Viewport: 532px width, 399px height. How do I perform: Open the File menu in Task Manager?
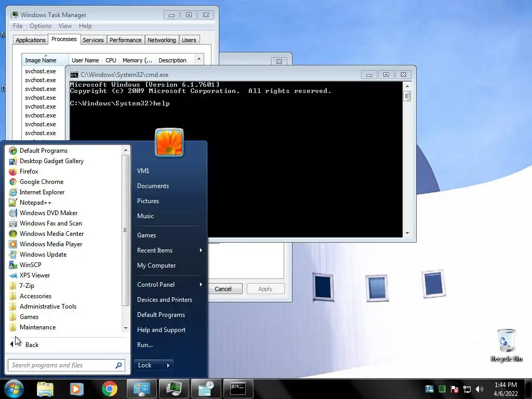[18, 26]
